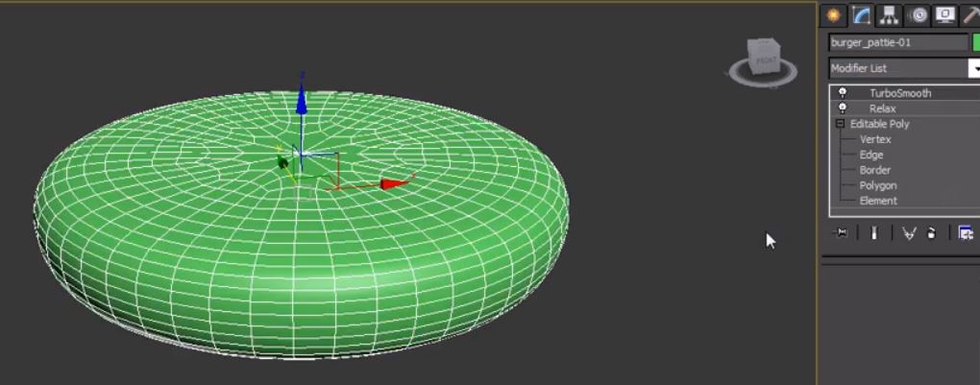The height and width of the screenshot is (385, 980).
Task: Select Border sub-object level
Action: (875, 170)
